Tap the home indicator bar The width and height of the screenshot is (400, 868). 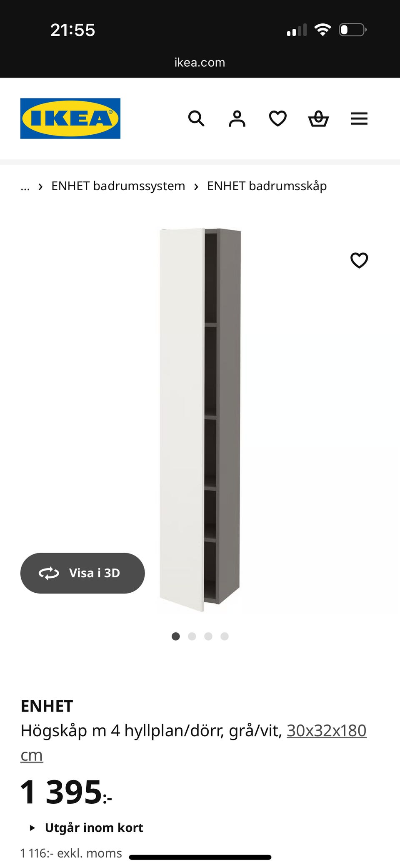200,857
